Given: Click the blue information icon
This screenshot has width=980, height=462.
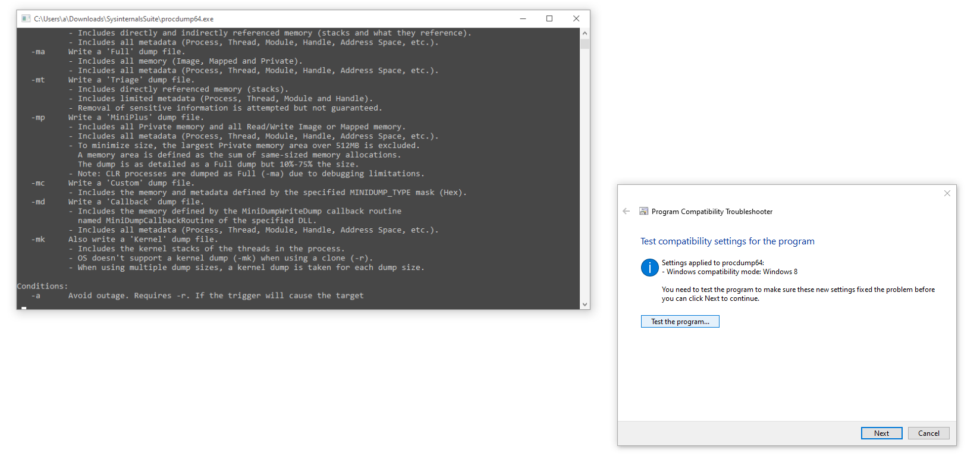Looking at the screenshot, I should pyautogui.click(x=649, y=268).
